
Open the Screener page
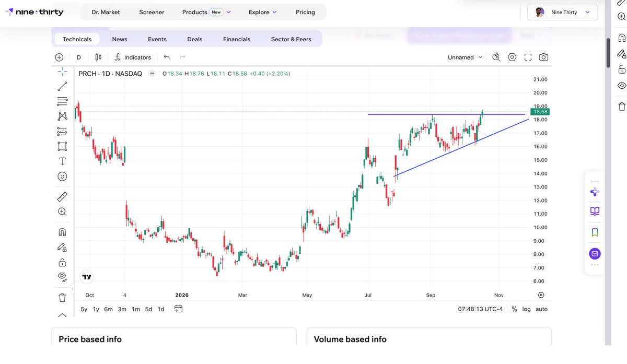tap(152, 12)
